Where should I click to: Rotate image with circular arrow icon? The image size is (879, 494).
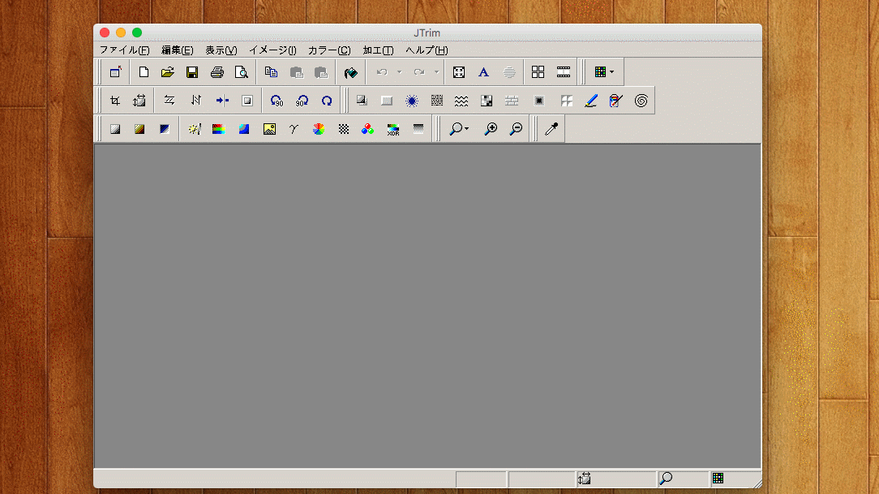point(326,100)
